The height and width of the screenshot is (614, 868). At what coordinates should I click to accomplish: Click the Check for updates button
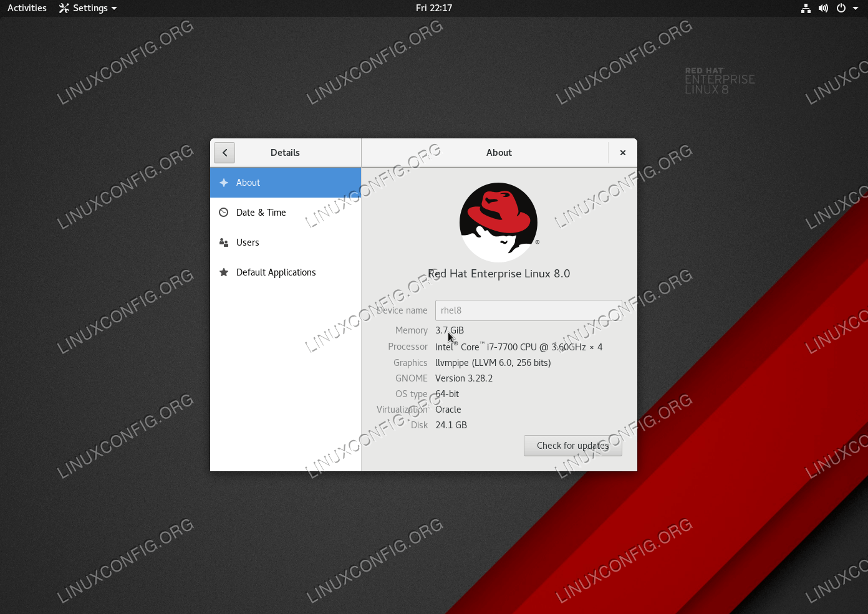573,446
